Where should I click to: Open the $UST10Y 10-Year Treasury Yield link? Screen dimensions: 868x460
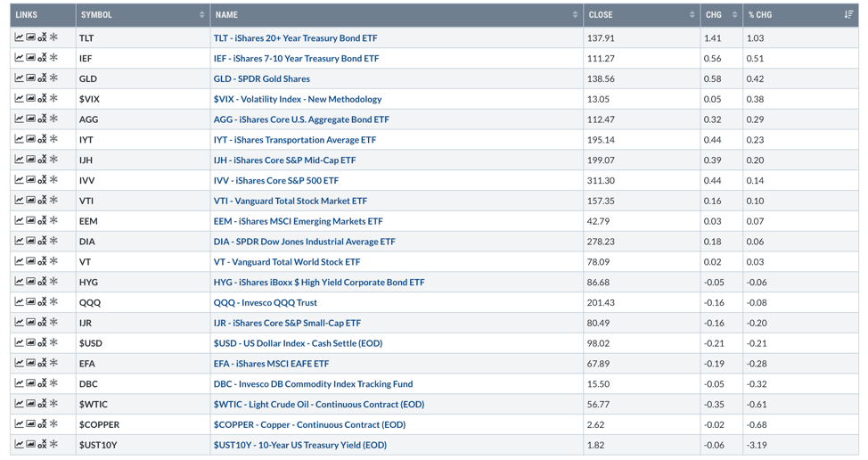click(300, 445)
